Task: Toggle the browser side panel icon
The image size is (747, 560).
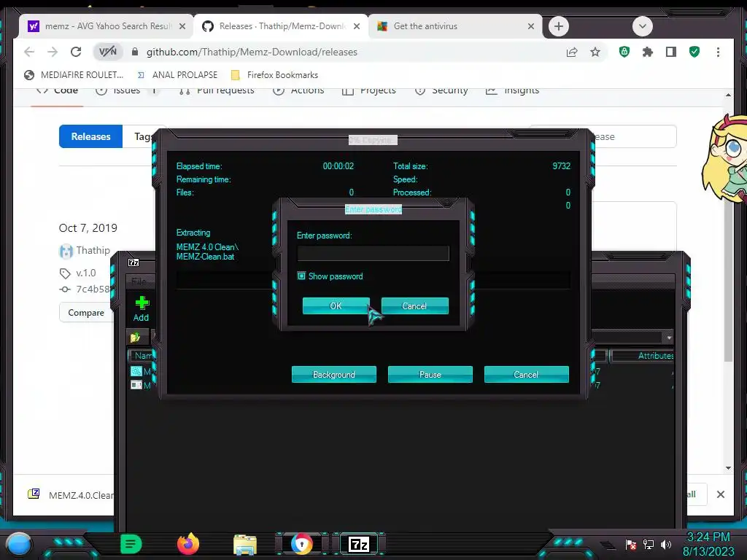Action: click(x=671, y=52)
